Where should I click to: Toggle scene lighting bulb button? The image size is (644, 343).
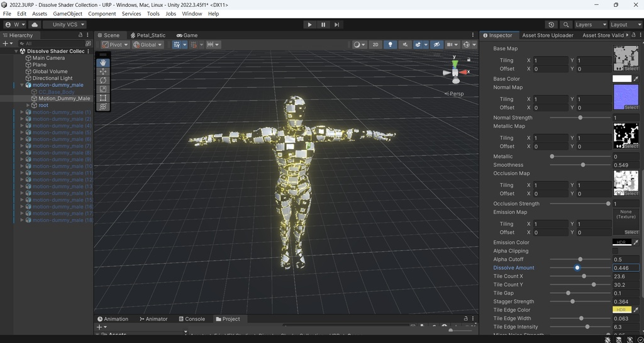point(390,45)
